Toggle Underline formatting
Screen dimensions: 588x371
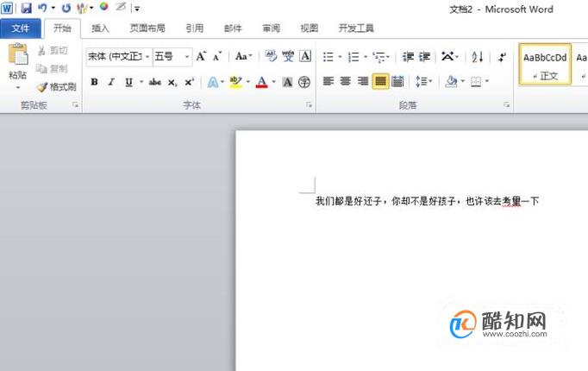(128, 82)
